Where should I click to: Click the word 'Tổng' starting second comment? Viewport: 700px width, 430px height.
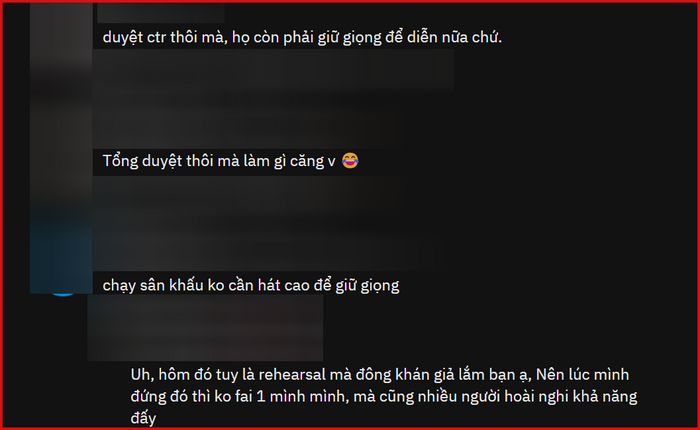121,161
